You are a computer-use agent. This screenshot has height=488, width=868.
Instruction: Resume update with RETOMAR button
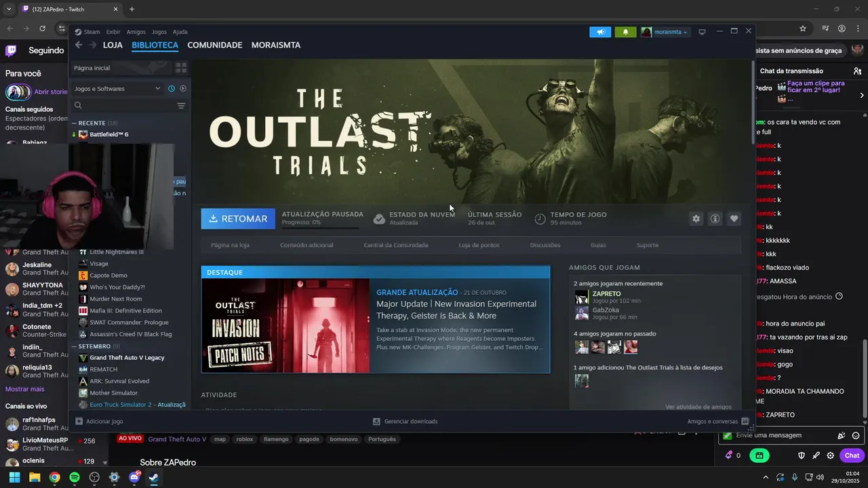238,219
